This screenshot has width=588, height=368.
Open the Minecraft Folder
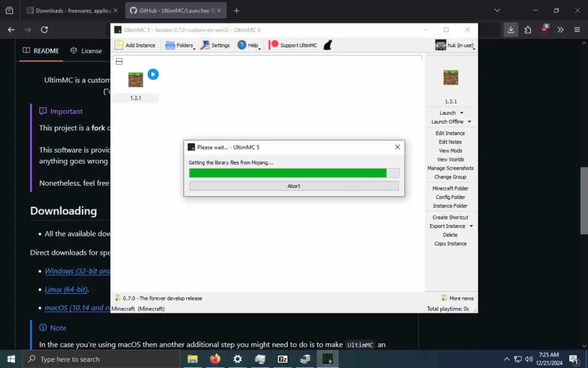(x=450, y=188)
